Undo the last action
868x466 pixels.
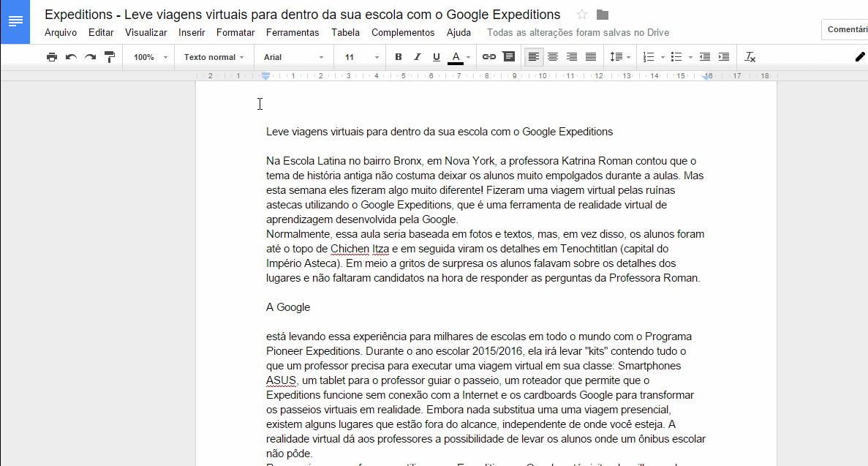[x=71, y=57]
